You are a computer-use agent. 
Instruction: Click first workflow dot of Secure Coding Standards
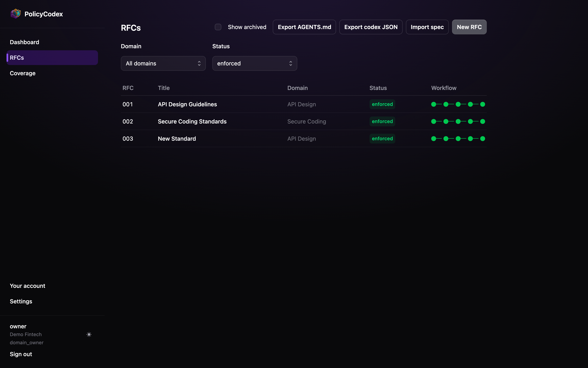[434, 121]
